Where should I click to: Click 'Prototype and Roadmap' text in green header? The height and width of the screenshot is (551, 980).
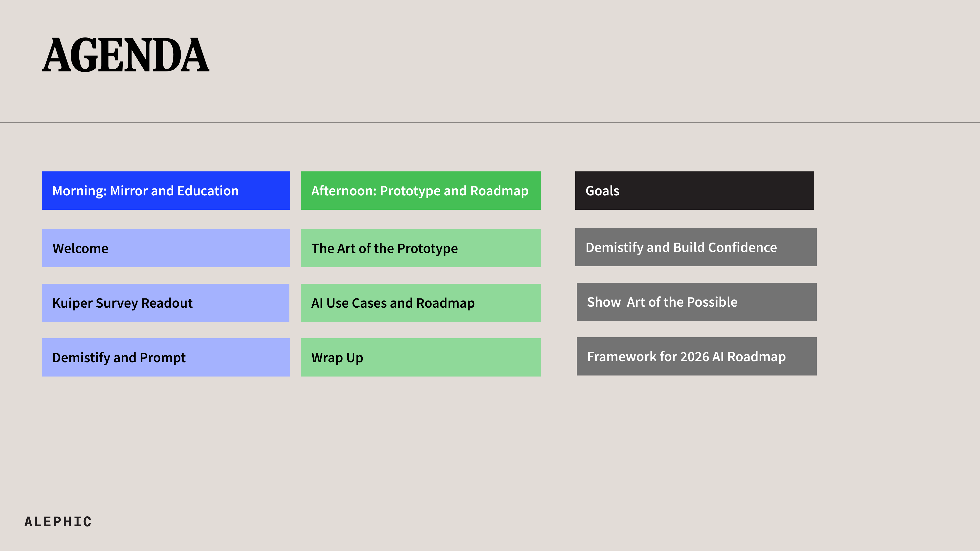[x=454, y=191]
